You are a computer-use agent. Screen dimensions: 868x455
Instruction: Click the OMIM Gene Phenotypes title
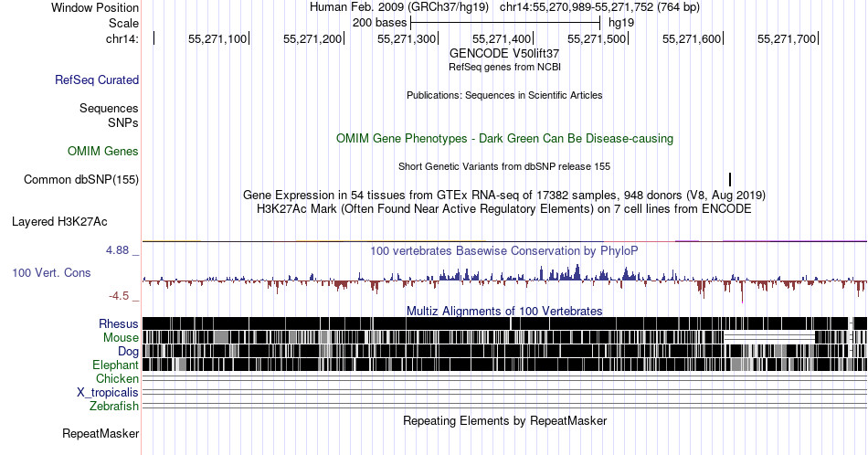point(504,138)
